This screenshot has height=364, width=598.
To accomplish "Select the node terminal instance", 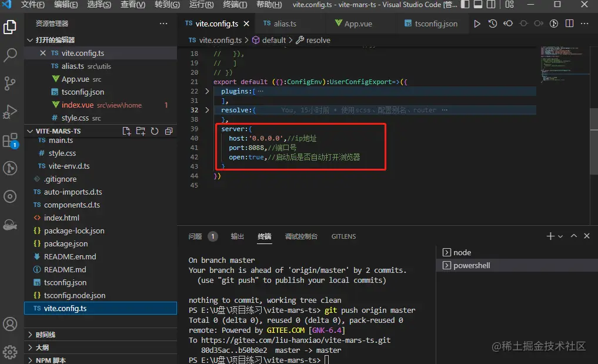I will click(x=462, y=252).
